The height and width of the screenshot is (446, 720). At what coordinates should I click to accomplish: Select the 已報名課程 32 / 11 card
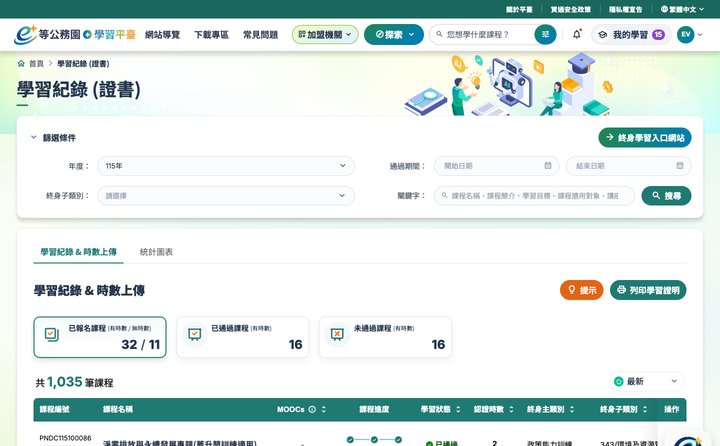click(x=100, y=337)
